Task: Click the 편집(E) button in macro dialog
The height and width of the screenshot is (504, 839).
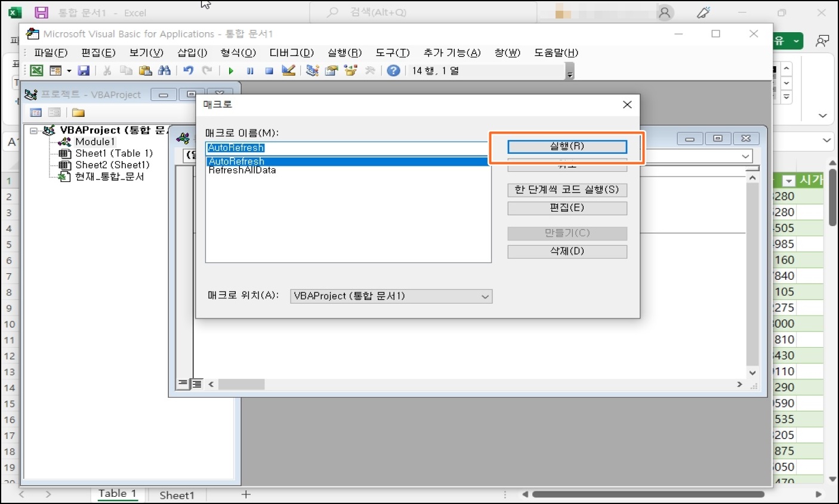Action: tap(567, 208)
